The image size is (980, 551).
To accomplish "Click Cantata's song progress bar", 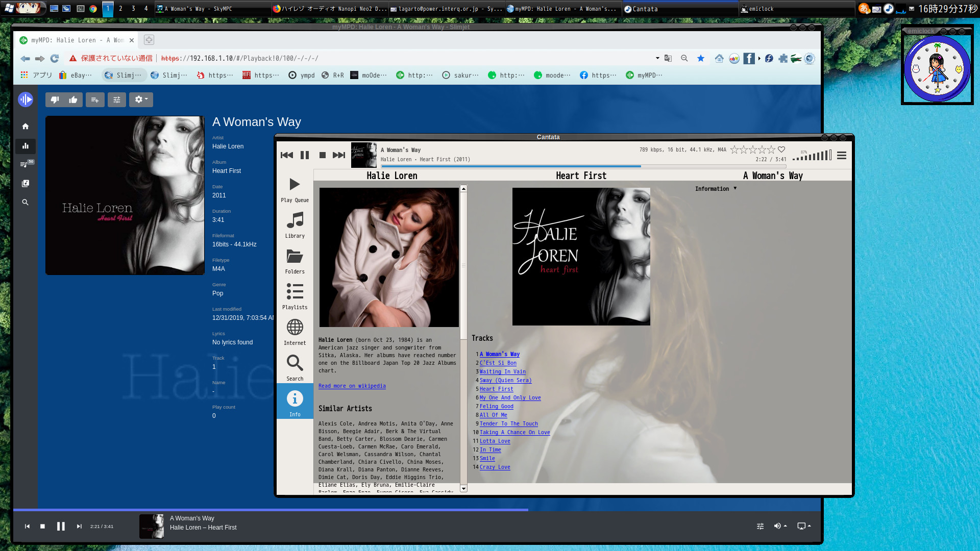I will [x=583, y=166].
